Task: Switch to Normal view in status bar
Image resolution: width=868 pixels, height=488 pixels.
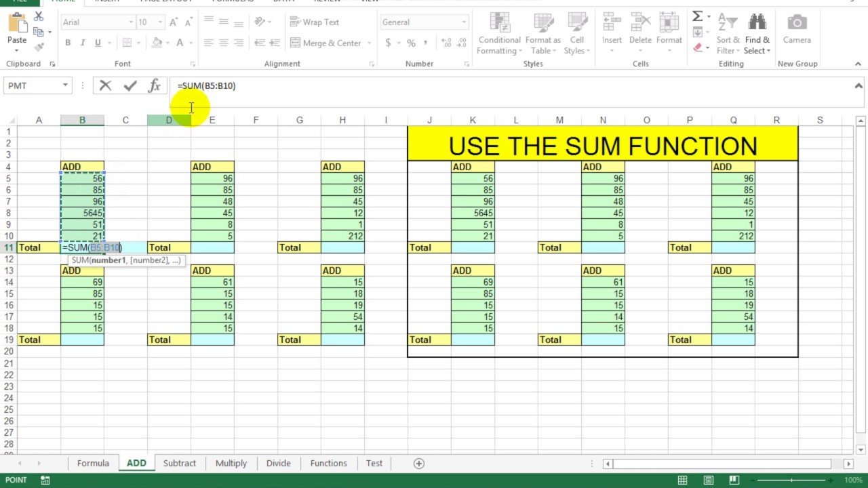Action: 683,481
